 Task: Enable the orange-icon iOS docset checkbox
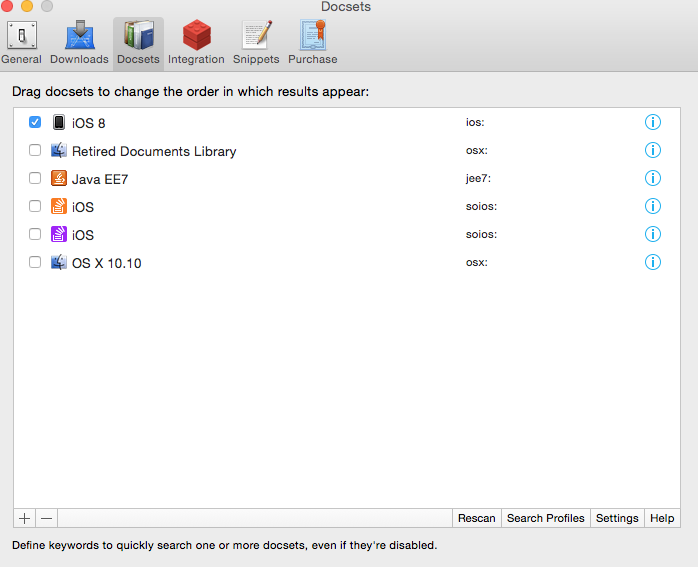coord(35,206)
